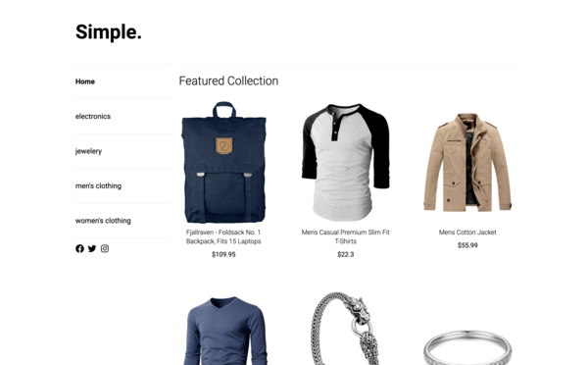Browse the jewelery category
The width and height of the screenshot is (588, 365).
[88, 151]
